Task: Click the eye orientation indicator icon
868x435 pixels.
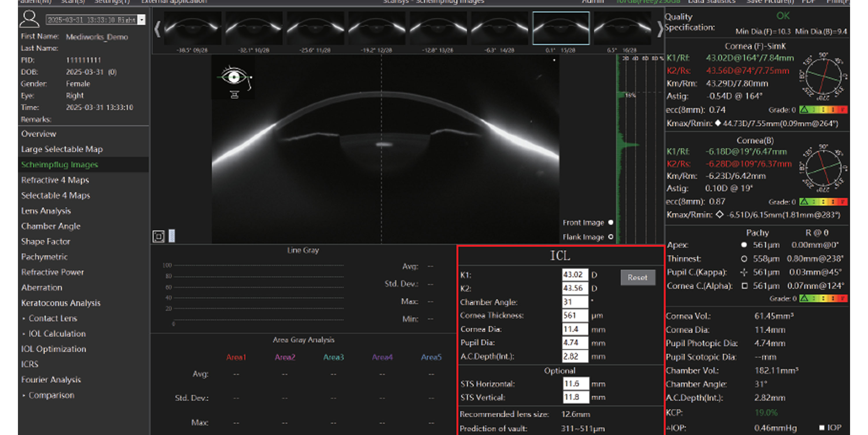Action: [234, 78]
